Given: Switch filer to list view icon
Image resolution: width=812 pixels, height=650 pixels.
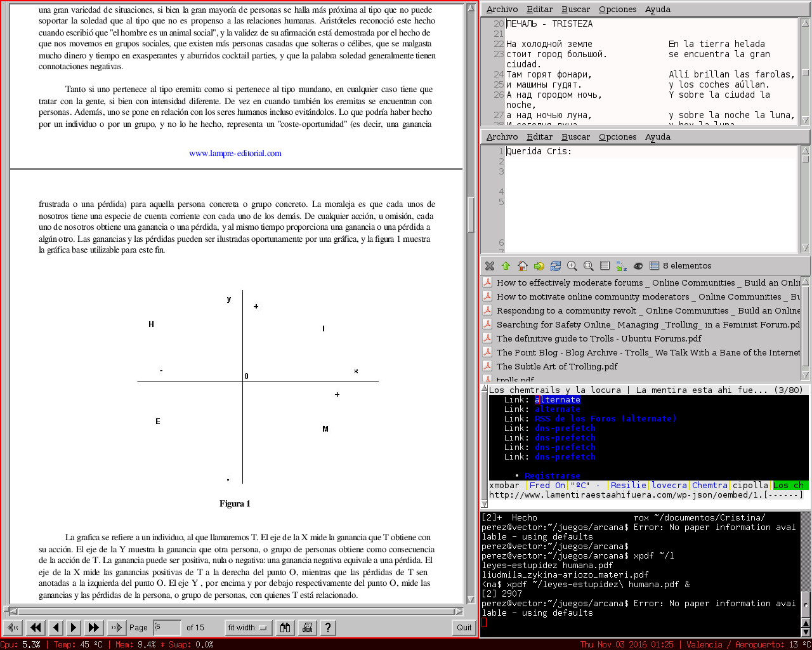Looking at the screenshot, I should [605, 266].
